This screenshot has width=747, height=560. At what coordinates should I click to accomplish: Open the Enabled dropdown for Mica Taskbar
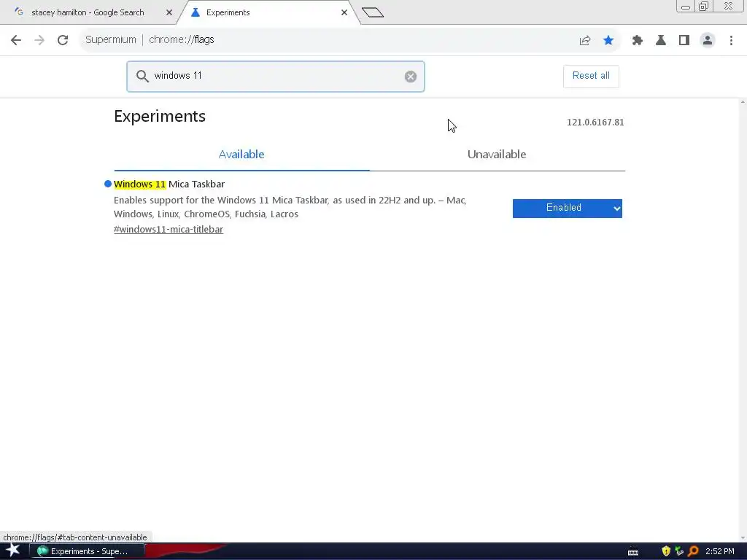(x=568, y=208)
